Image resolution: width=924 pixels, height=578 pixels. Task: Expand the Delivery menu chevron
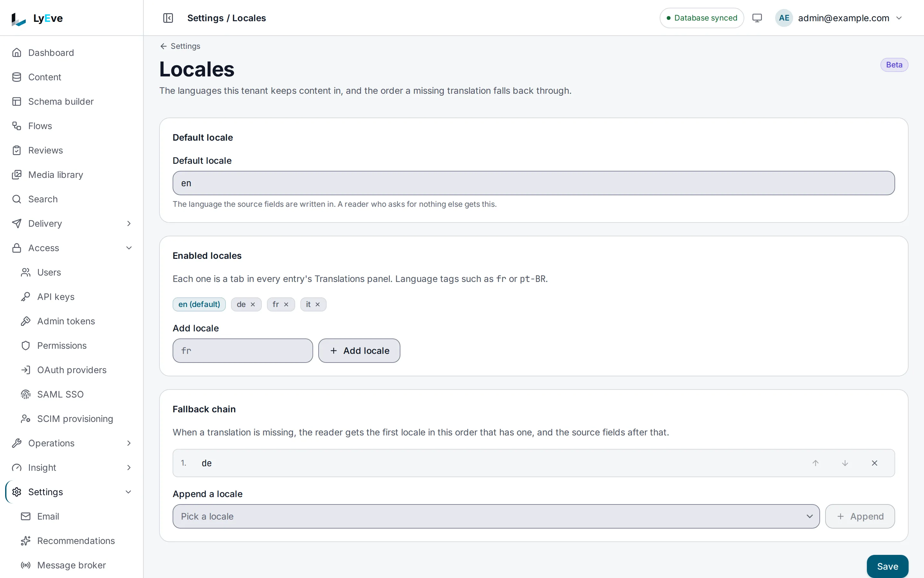pyautogui.click(x=129, y=223)
